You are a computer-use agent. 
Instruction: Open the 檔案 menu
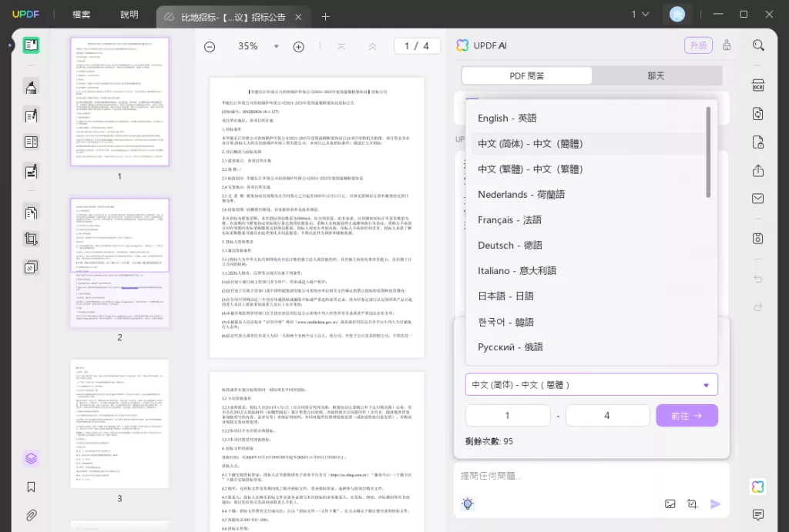point(82,15)
